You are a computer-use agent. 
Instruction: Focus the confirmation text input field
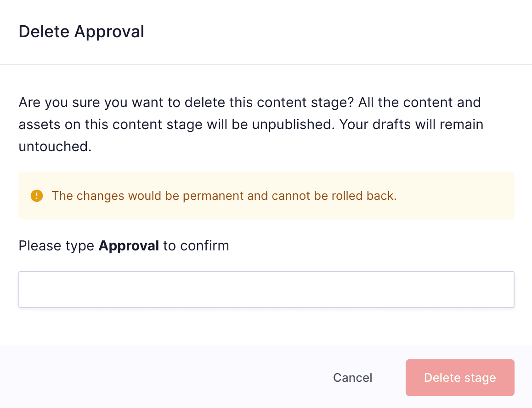[x=266, y=289]
